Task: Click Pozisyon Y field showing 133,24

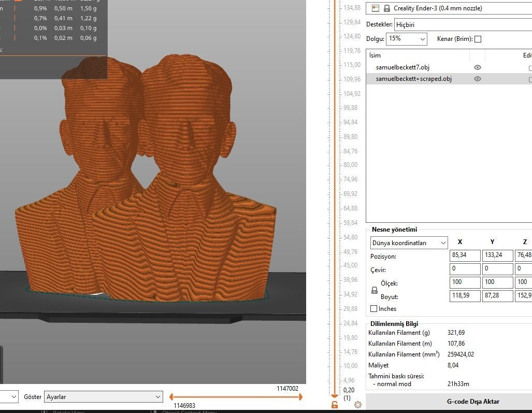Action: coord(497,255)
